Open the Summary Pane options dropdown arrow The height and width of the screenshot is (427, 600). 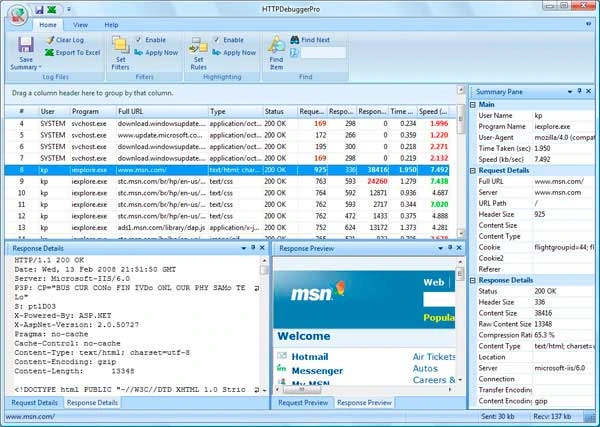click(570, 91)
